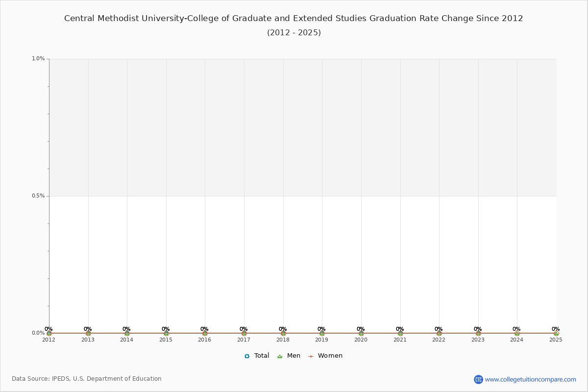Click the CTC logo icon
Viewport: 588px width, 392px height.
pyautogui.click(x=478, y=379)
